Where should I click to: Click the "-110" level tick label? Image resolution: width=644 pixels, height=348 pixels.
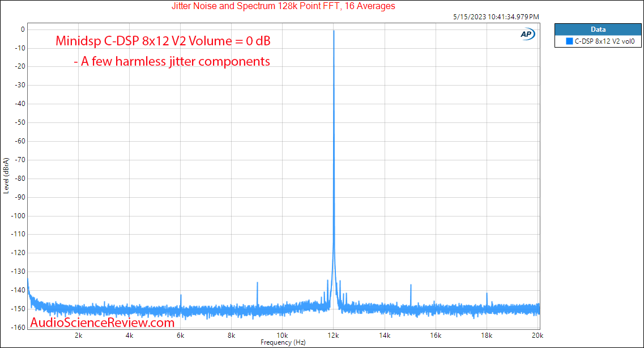19,234
